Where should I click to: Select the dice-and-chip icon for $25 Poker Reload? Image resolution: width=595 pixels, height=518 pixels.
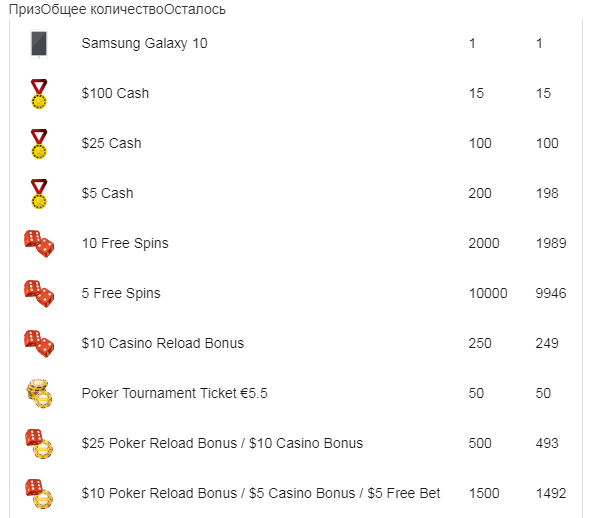click(39, 444)
